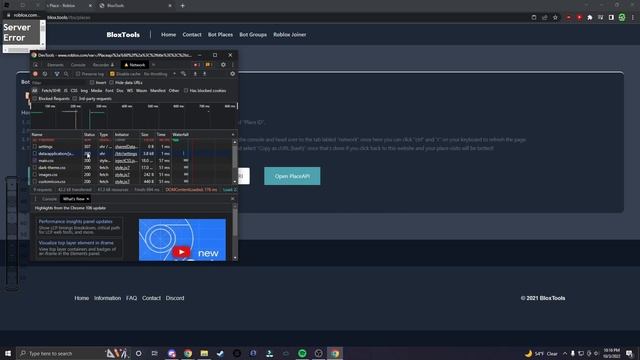
Task: Open network conditions wifi icon
Action: [184, 74]
